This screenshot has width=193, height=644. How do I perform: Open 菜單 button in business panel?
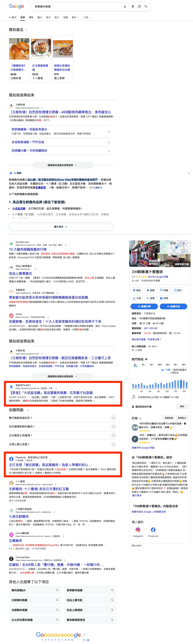(164, 298)
